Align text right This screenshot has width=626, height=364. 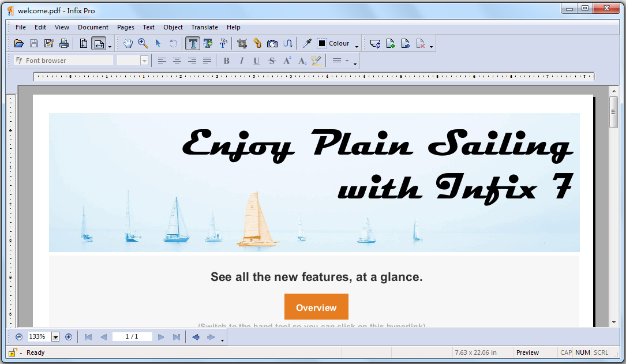[x=192, y=61]
